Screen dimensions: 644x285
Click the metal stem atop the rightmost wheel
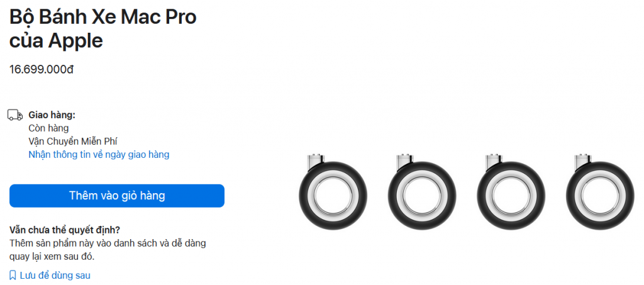click(582, 162)
